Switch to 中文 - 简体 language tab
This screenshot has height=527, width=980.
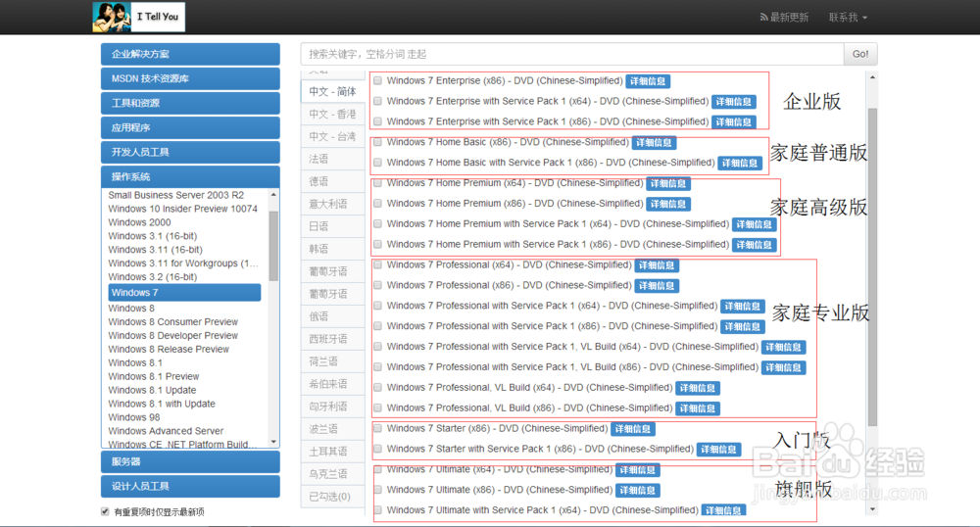[332, 92]
